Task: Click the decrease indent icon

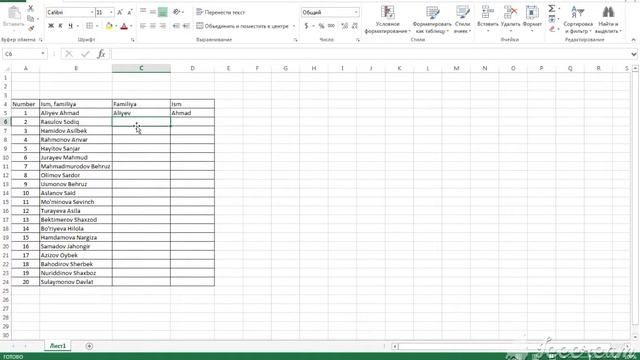Action: 176,26
